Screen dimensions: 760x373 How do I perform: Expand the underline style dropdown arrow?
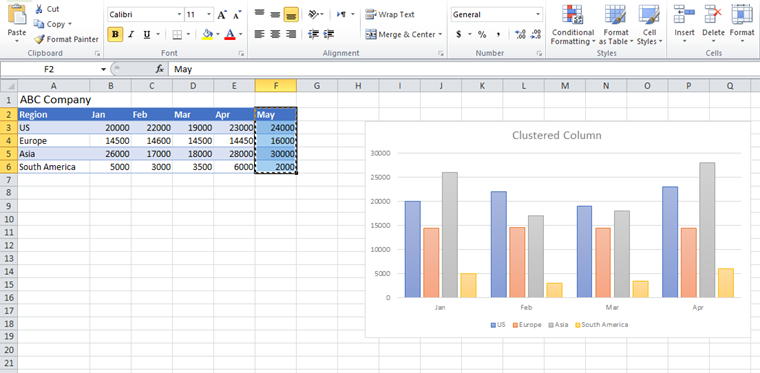[x=158, y=34]
